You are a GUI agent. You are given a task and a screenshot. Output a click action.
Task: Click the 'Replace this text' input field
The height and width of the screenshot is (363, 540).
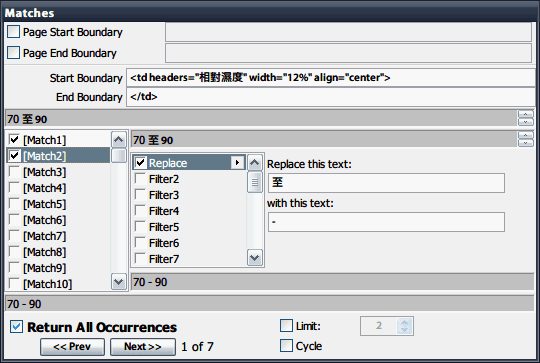click(x=386, y=183)
